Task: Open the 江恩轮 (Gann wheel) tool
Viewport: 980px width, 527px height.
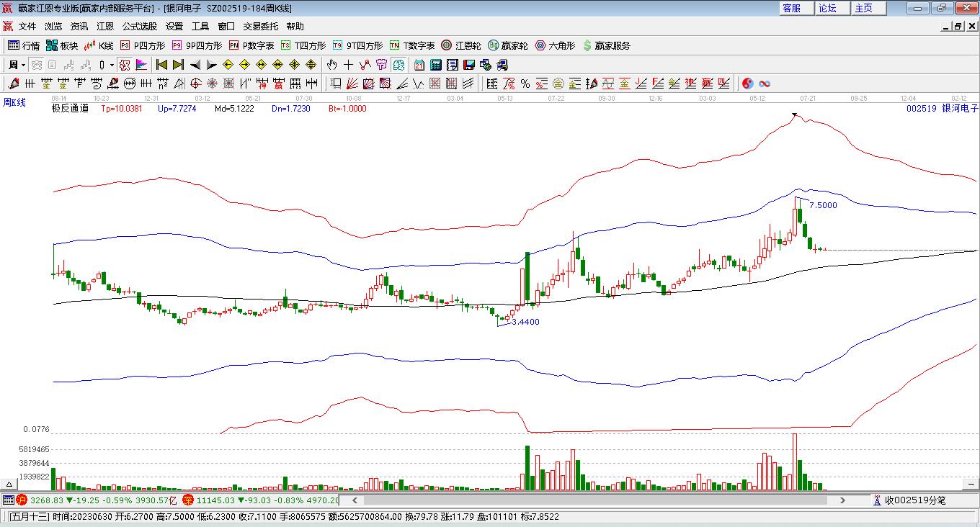Action: (461, 45)
